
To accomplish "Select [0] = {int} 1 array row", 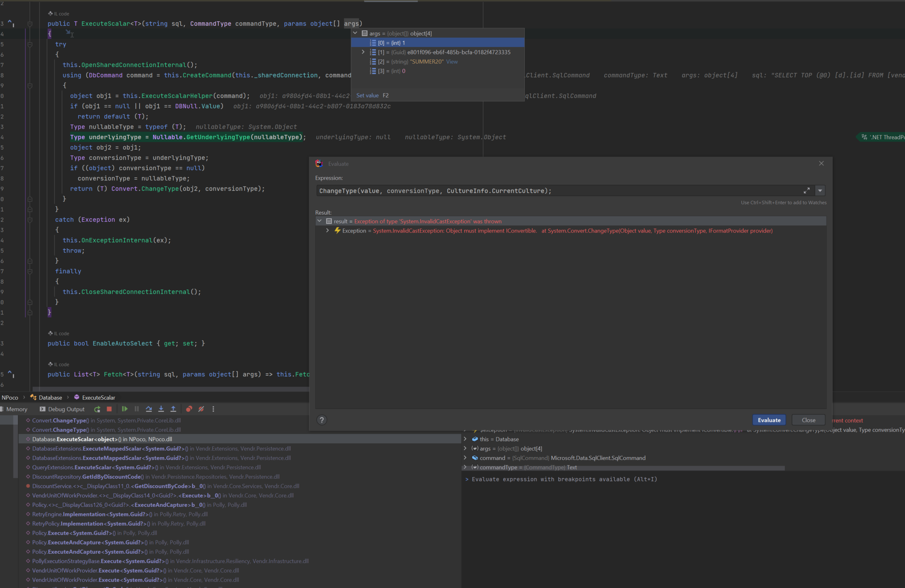I will tap(438, 43).
